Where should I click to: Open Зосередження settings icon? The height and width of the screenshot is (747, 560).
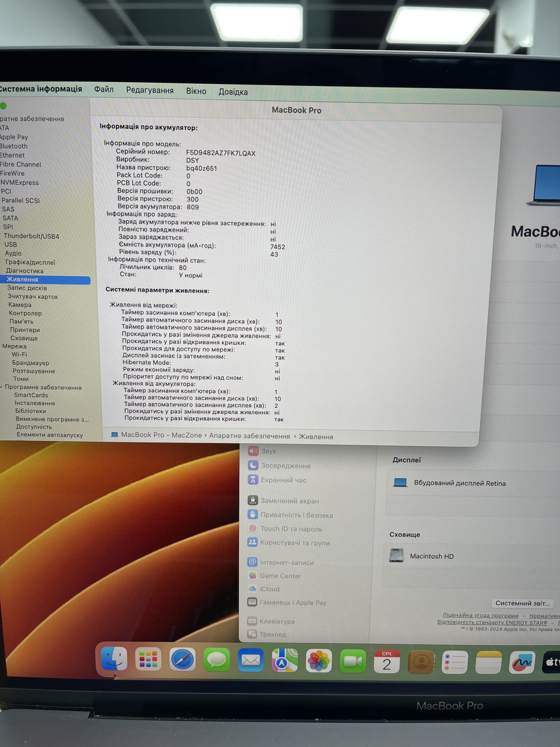click(253, 465)
